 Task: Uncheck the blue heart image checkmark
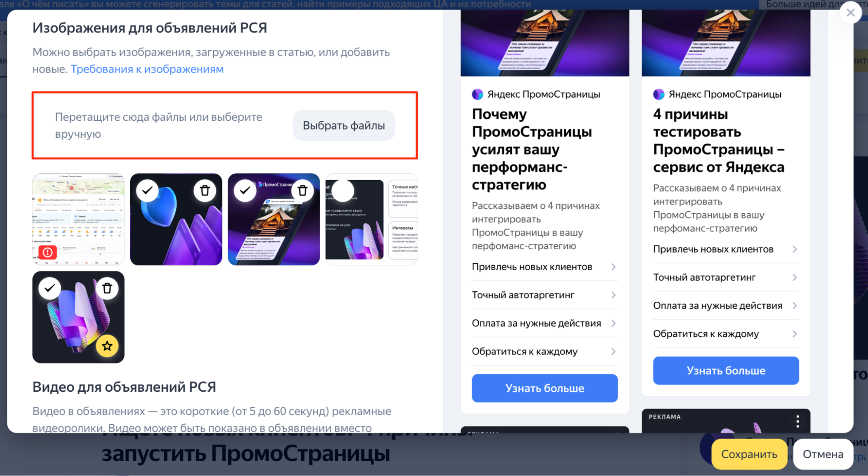pos(147,190)
